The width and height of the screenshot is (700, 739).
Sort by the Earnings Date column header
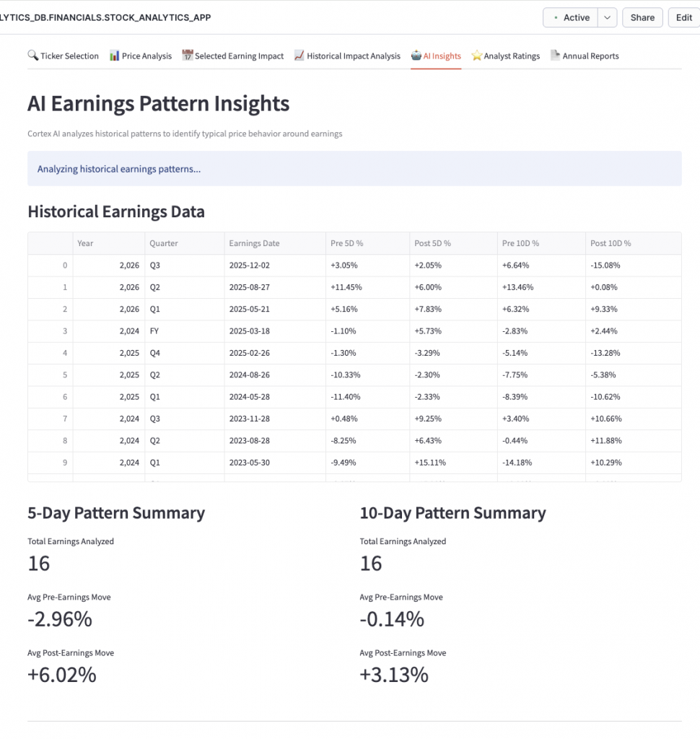pyautogui.click(x=254, y=243)
